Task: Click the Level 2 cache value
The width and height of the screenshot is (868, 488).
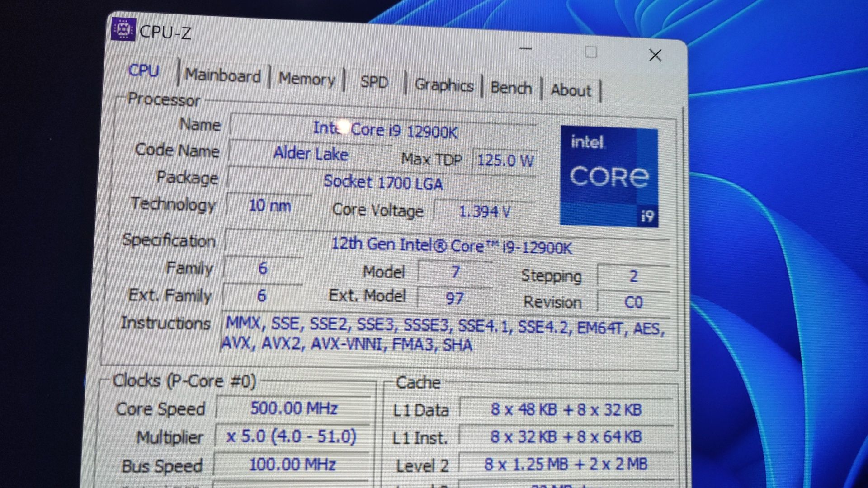Action: 566,464
